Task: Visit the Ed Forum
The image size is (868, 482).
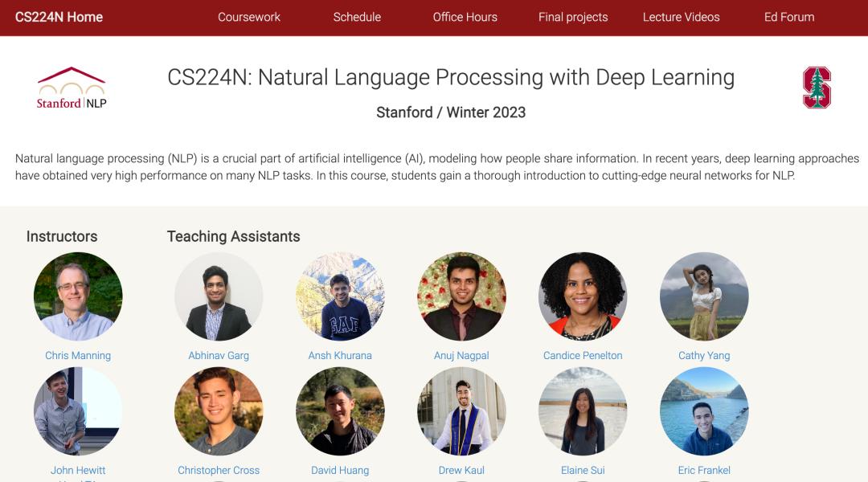Action: (x=789, y=17)
